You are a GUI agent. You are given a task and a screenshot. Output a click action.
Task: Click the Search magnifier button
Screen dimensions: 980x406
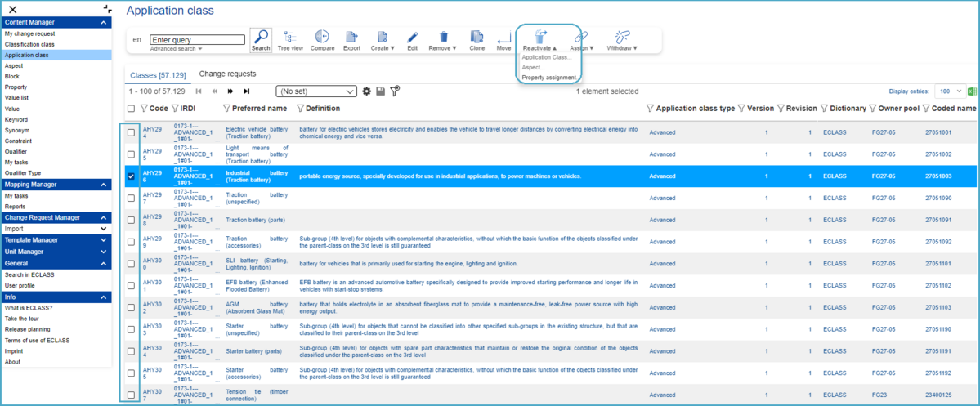click(261, 40)
